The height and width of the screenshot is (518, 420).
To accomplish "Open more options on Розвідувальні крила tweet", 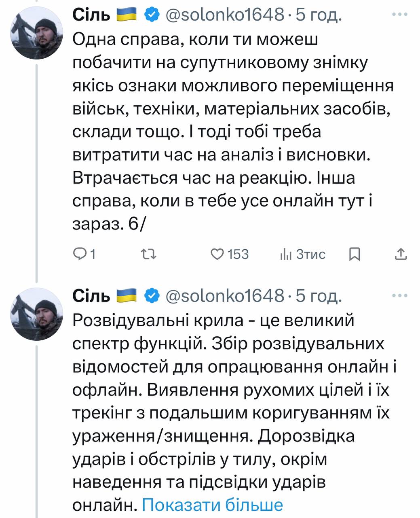I will click(400, 296).
